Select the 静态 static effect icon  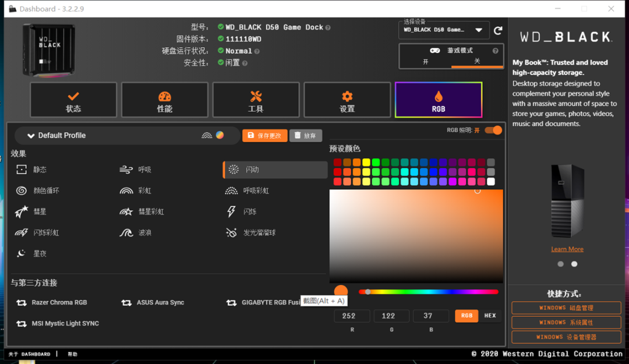point(22,169)
